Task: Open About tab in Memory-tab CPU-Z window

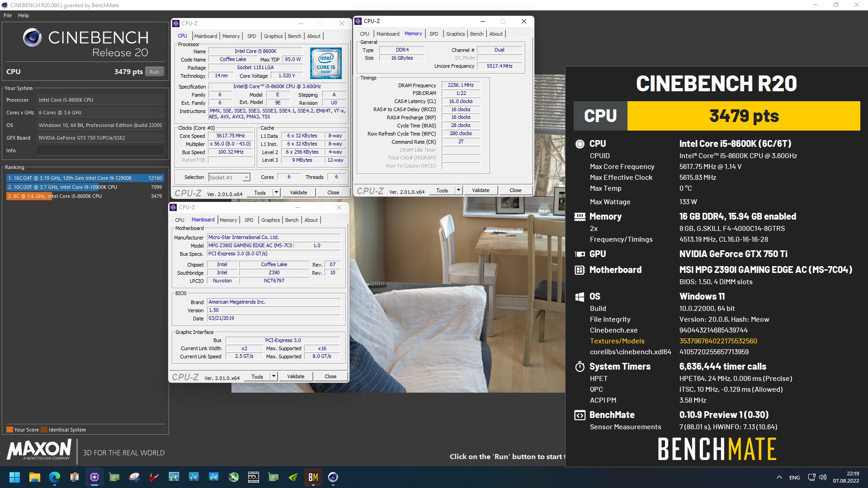Action: 496,34
